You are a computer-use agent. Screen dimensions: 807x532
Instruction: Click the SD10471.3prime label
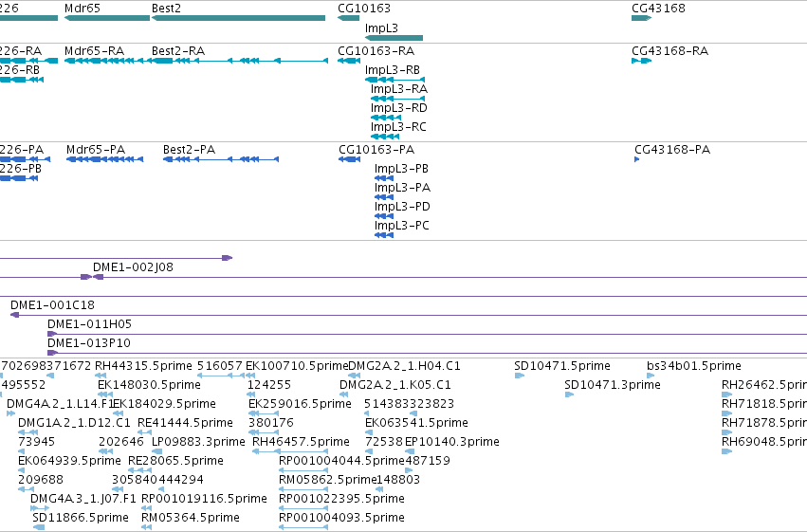(x=613, y=385)
